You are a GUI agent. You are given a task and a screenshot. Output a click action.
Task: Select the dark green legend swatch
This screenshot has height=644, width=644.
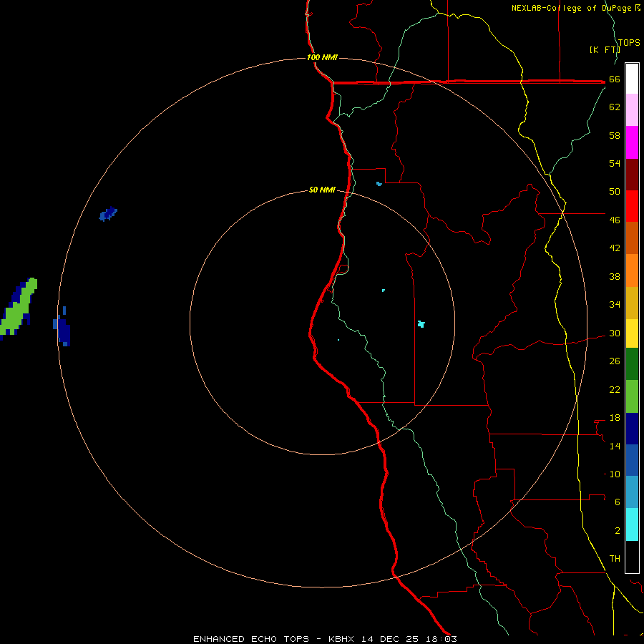[x=632, y=364]
